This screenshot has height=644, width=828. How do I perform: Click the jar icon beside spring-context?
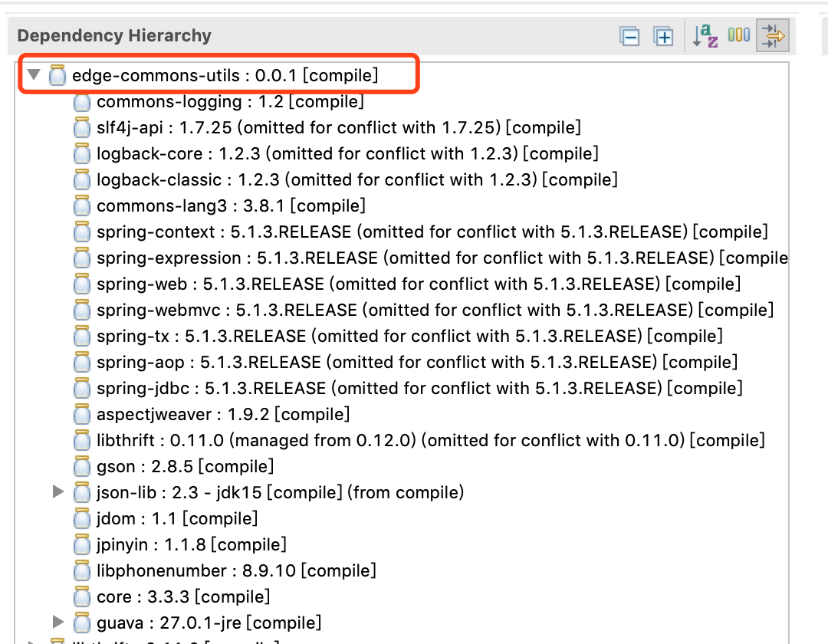point(82,232)
